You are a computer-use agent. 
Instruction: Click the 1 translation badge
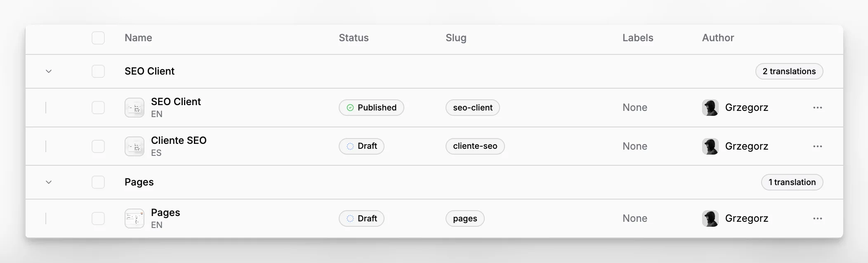tap(792, 182)
